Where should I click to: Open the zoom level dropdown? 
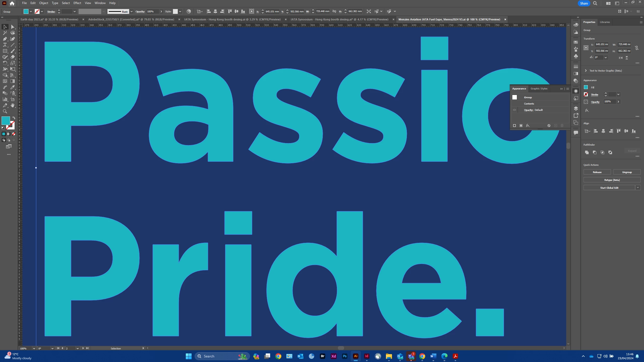[34, 348]
